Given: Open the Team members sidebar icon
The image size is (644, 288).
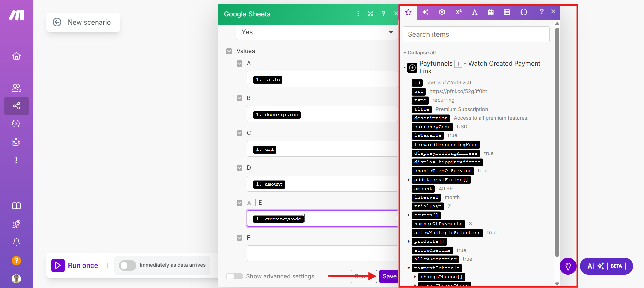Looking at the screenshot, I should (16, 88).
